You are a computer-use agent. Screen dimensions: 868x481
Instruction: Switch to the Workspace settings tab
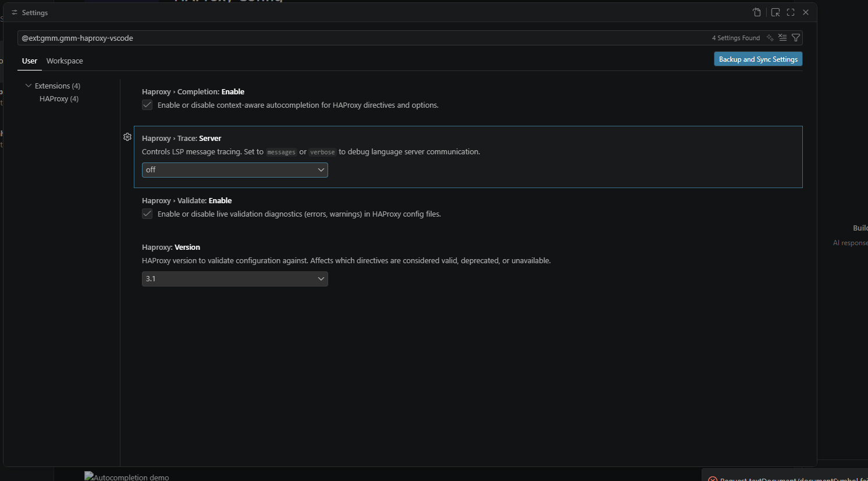[64, 61]
